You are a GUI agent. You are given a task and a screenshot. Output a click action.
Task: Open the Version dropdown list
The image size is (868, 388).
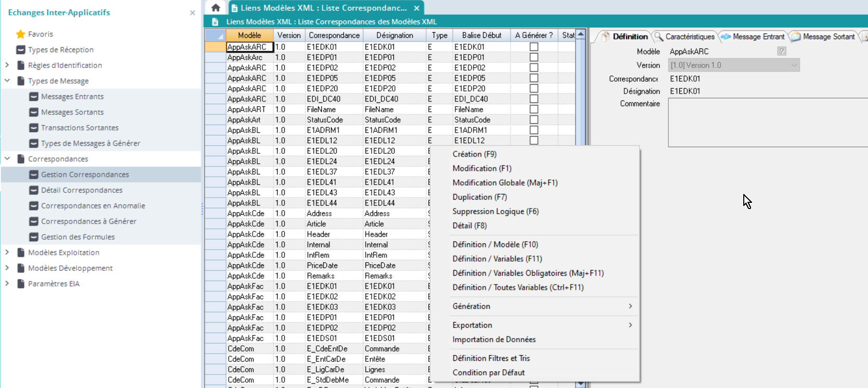[794, 65]
